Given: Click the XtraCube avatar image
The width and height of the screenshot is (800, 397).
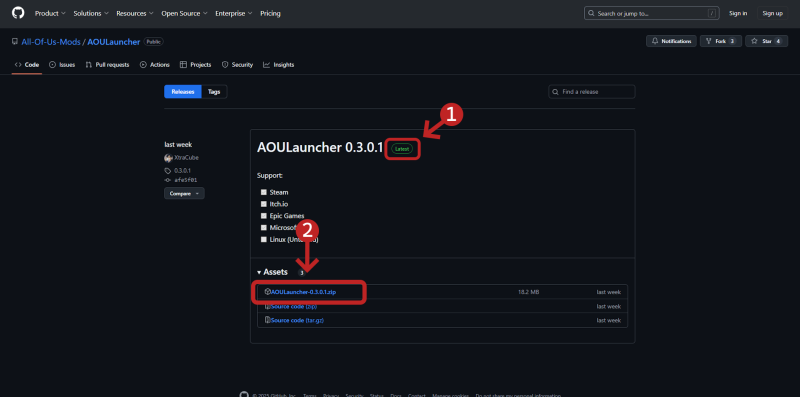Looking at the screenshot, I should click(168, 158).
